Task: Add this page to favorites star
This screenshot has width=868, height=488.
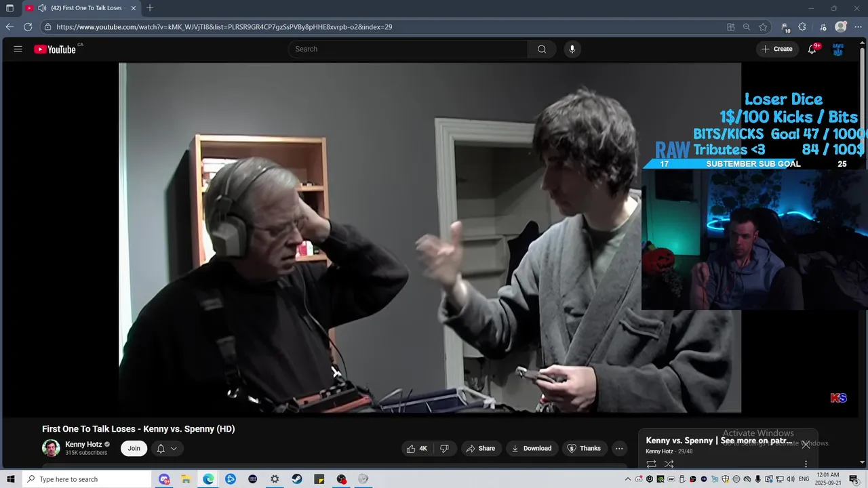Action: [x=763, y=27]
